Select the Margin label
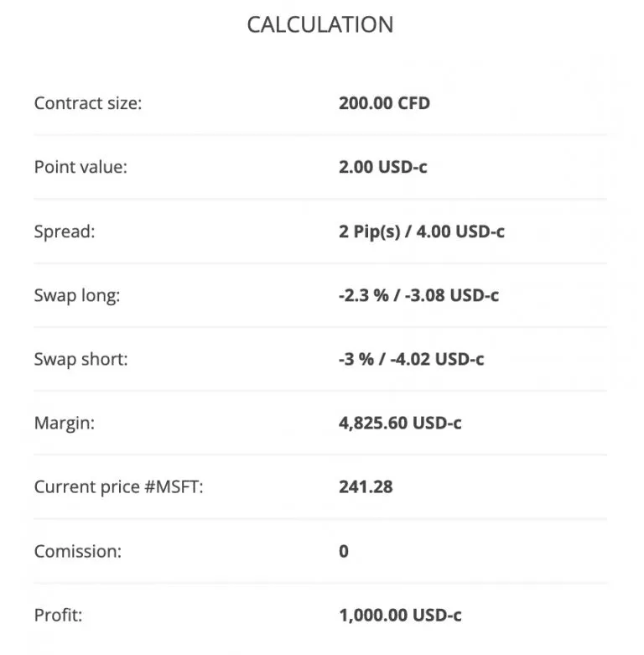Screen dimensions: 644x655 (65, 423)
